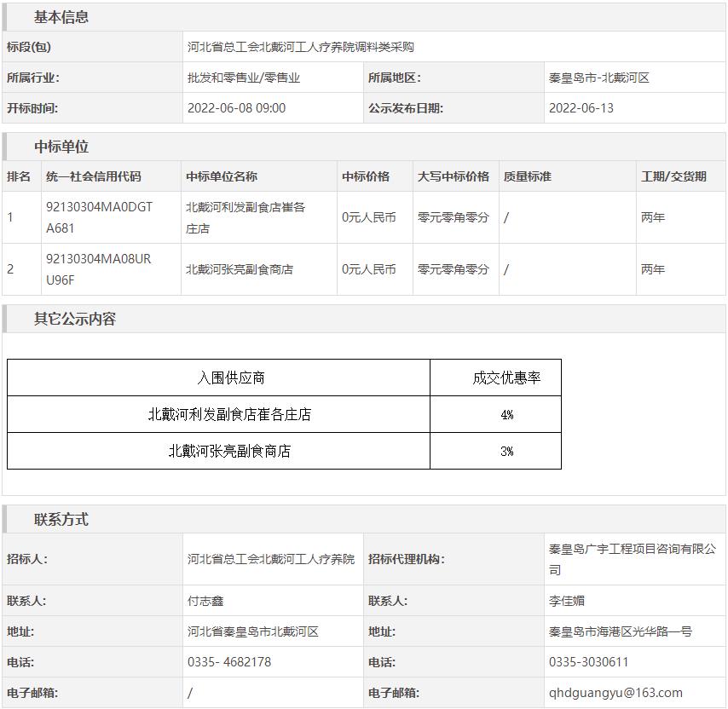Click the region value 秦皇岛市-北戴河区
The image size is (728, 709).
(598, 78)
